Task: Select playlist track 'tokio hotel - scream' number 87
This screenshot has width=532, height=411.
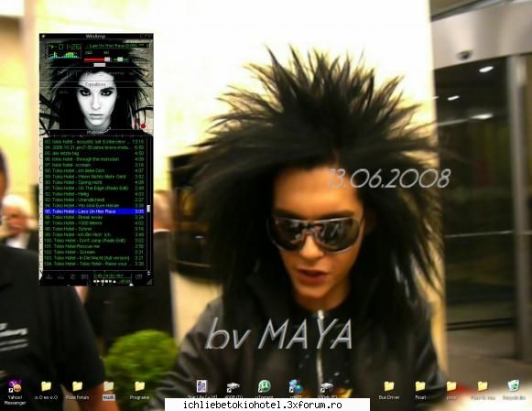Action: coord(94,165)
